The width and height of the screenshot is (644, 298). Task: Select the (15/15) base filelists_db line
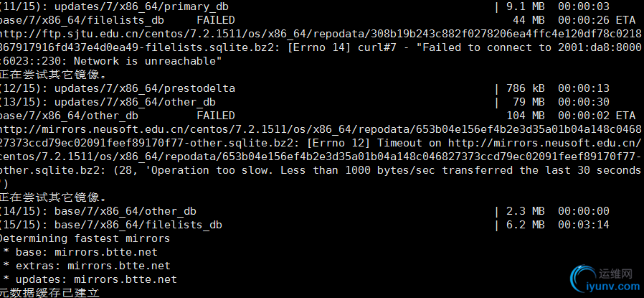tap(305, 225)
